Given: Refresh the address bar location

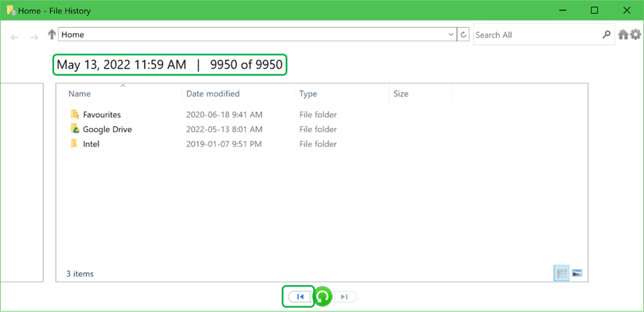Looking at the screenshot, I should tap(463, 35).
